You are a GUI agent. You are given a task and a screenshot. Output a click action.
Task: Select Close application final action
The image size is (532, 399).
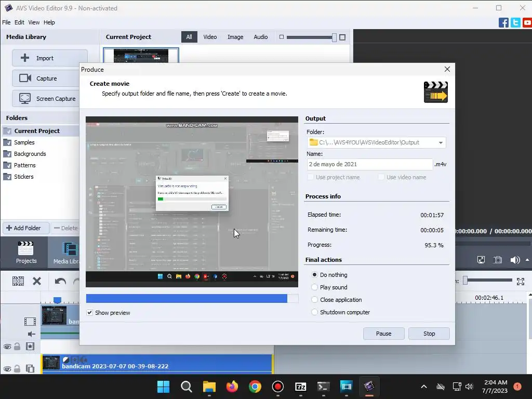coord(314,300)
